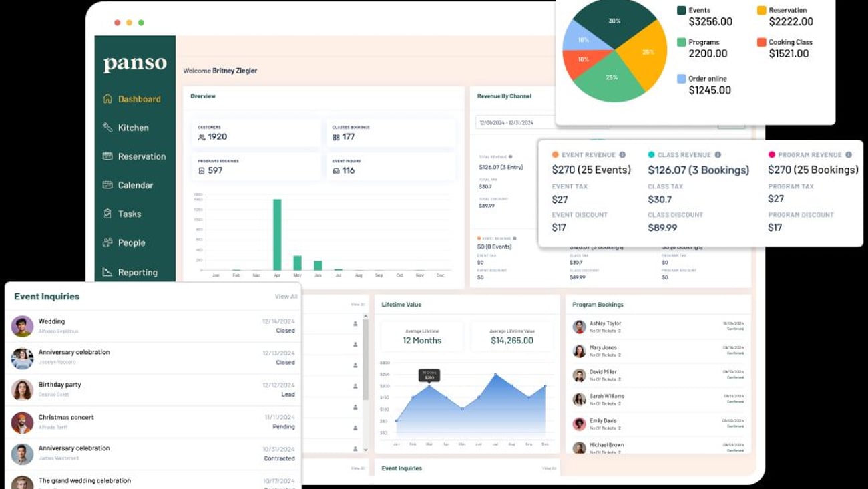868x489 pixels.
Task: Click Michael Brown's name in Program Bookings
Action: [x=607, y=445]
